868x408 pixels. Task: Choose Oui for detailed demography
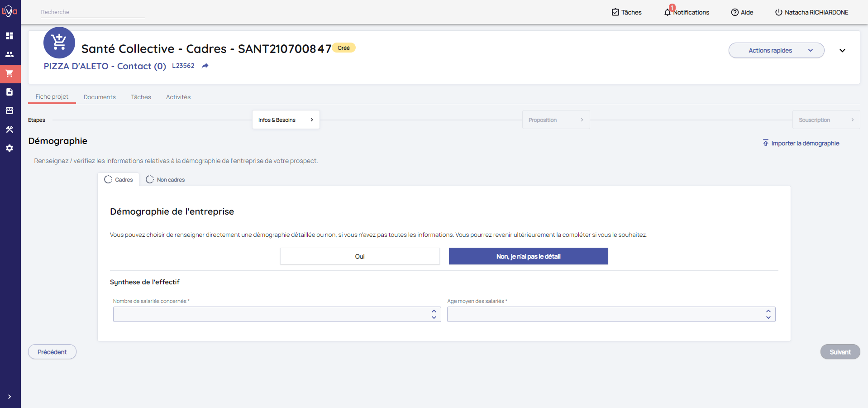[360, 256]
